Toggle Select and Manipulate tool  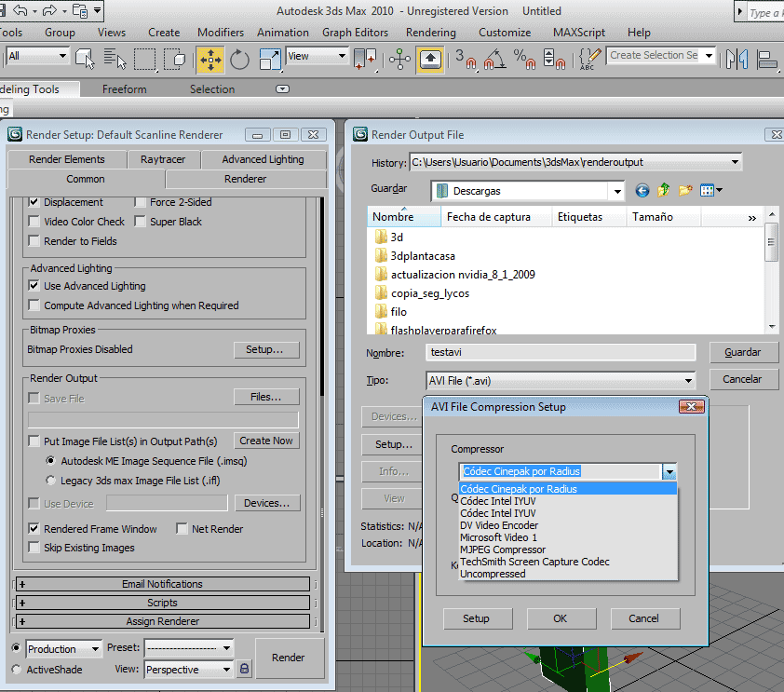400,59
